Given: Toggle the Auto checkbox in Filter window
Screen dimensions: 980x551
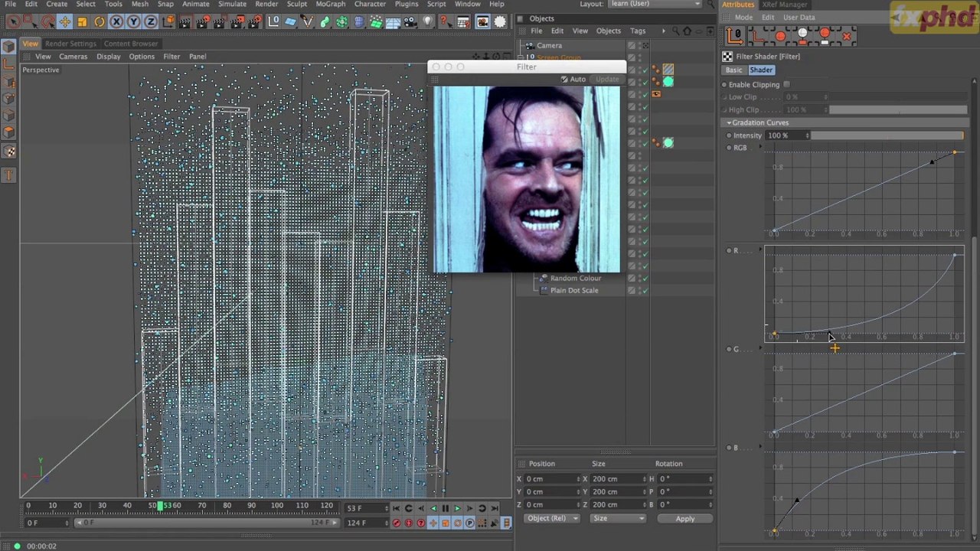Looking at the screenshot, I should pos(564,80).
